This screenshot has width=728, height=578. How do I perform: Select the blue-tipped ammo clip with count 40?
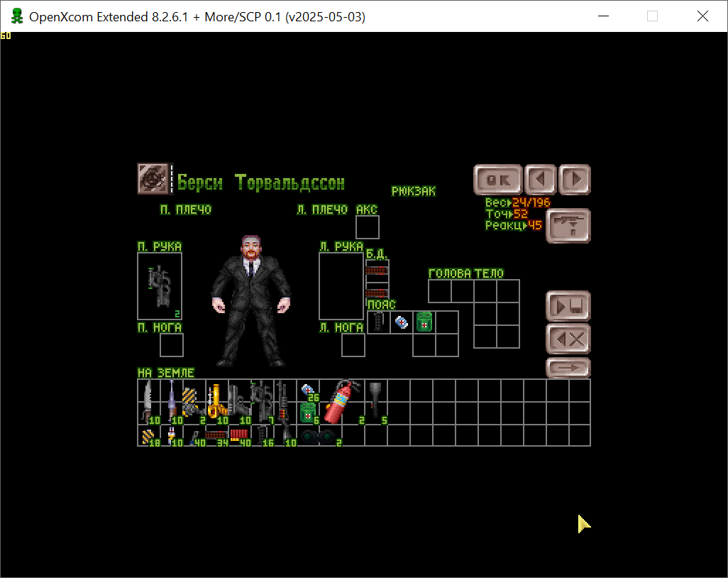195,439
